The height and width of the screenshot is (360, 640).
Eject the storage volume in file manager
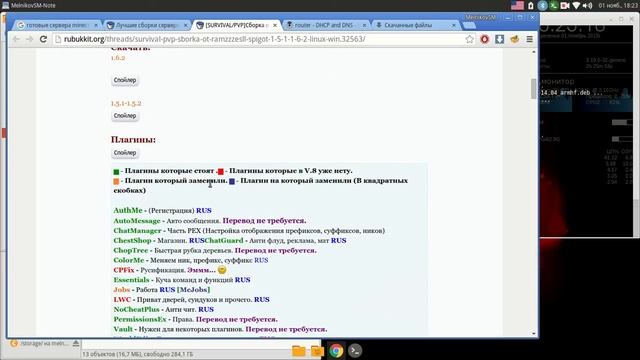pyautogui.click(x=76, y=343)
